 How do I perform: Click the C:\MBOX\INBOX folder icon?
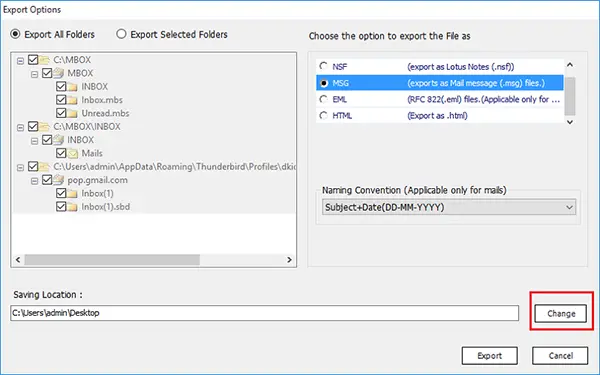(x=44, y=126)
